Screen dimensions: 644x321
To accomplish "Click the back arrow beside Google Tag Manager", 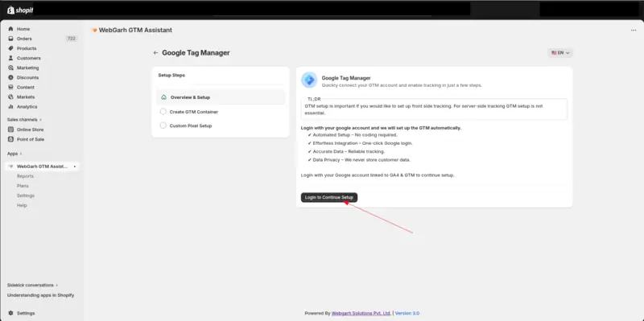I will tap(155, 53).
